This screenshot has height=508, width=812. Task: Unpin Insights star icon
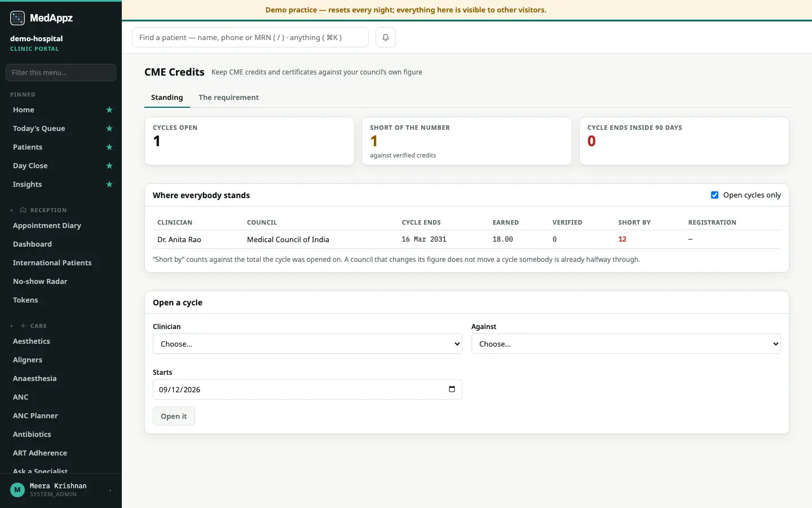click(109, 185)
